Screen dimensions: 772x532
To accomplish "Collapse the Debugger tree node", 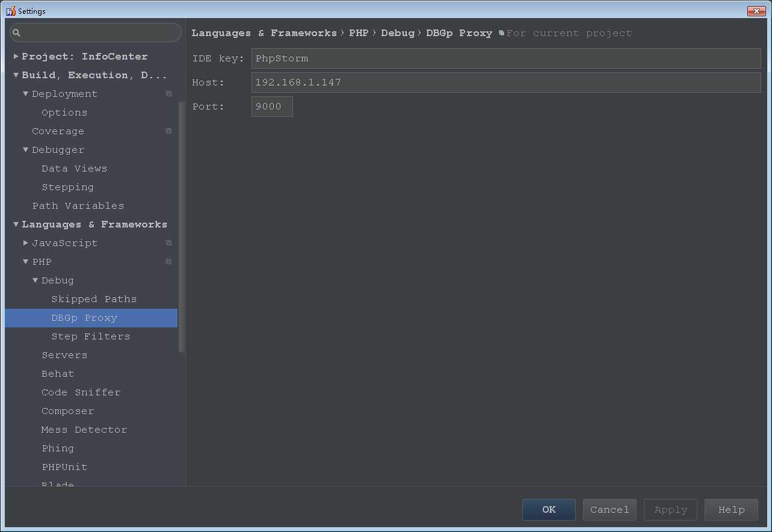I will point(25,150).
